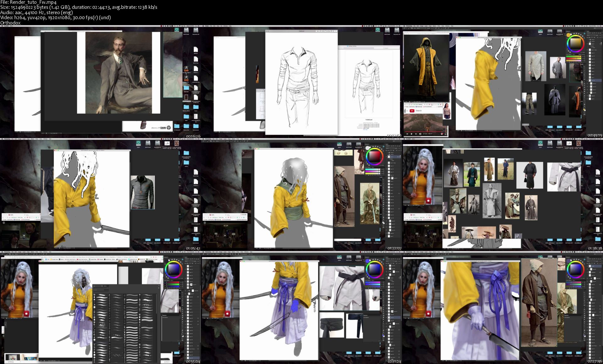The width and height of the screenshot is (603, 364).
Task: Click the Open with Adobe Photoshop CS6 button
Action: [x=324, y=31]
